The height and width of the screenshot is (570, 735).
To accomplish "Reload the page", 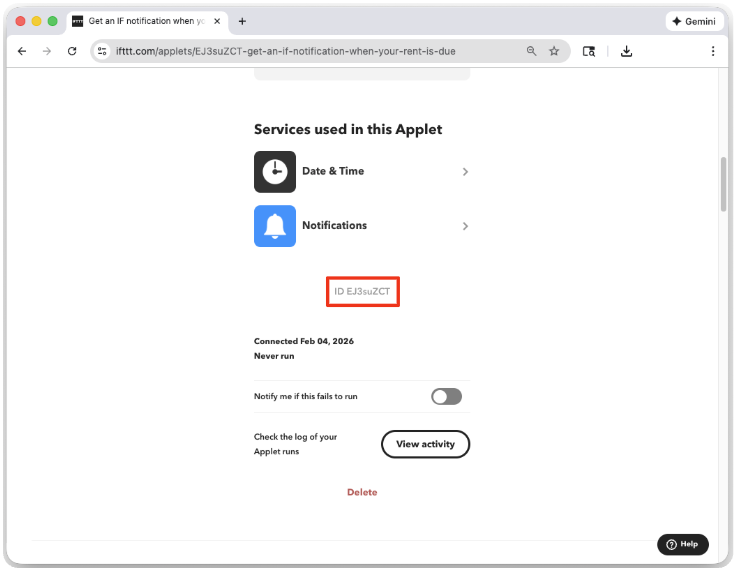I will (72, 51).
